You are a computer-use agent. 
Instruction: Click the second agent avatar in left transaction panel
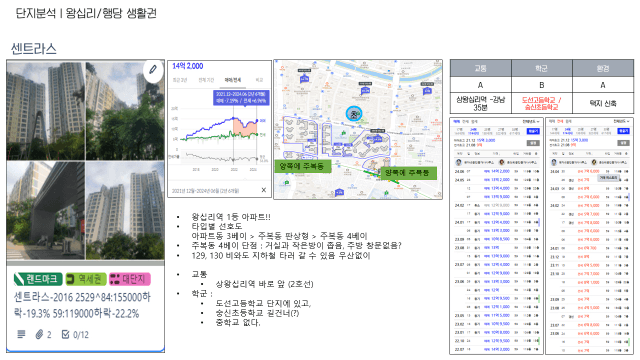click(502, 162)
